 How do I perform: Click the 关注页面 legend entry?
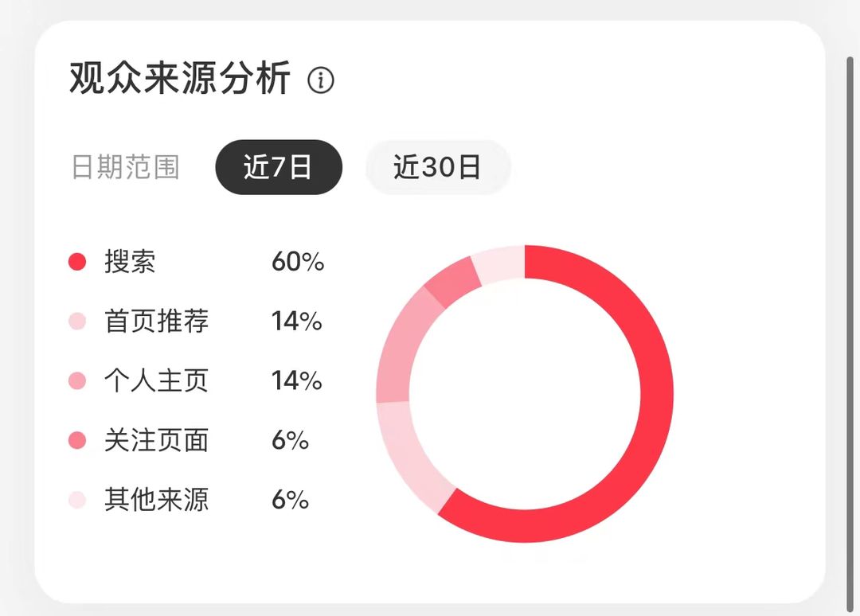pos(156,440)
